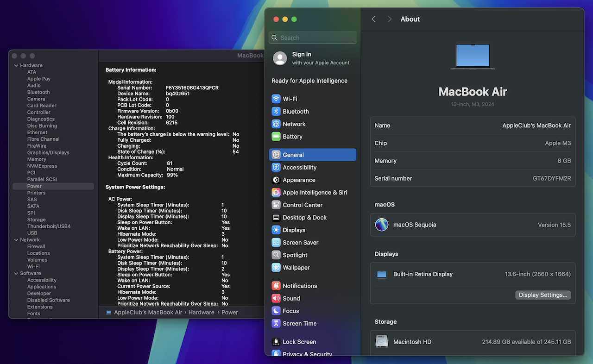The height and width of the screenshot is (364, 593).
Task: Select Bluetooth in System Information sidebar
Action: click(38, 92)
